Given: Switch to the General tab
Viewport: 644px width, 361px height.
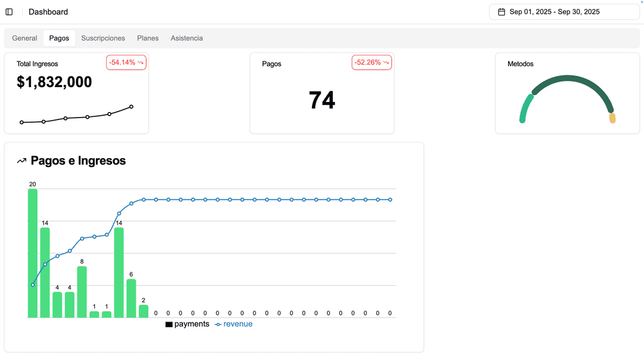Looking at the screenshot, I should (x=24, y=38).
